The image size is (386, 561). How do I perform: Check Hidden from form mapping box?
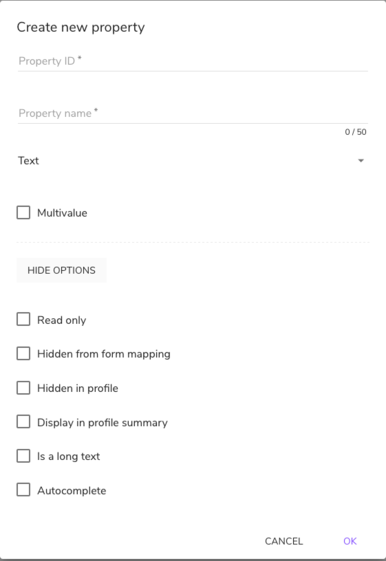coord(23,353)
